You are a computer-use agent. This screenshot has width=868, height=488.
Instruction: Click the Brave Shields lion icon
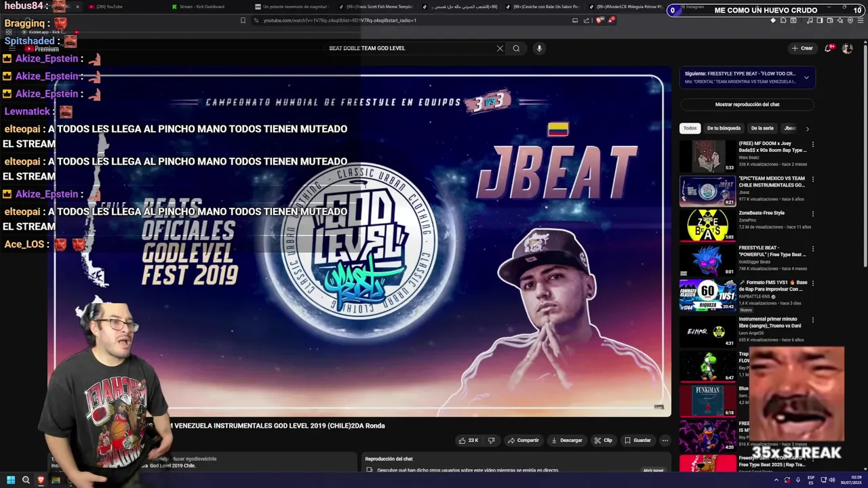click(x=599, y=20)
